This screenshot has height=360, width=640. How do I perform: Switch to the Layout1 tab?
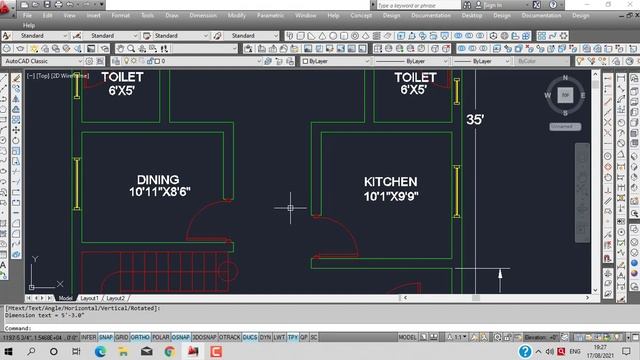click(89, 298)
